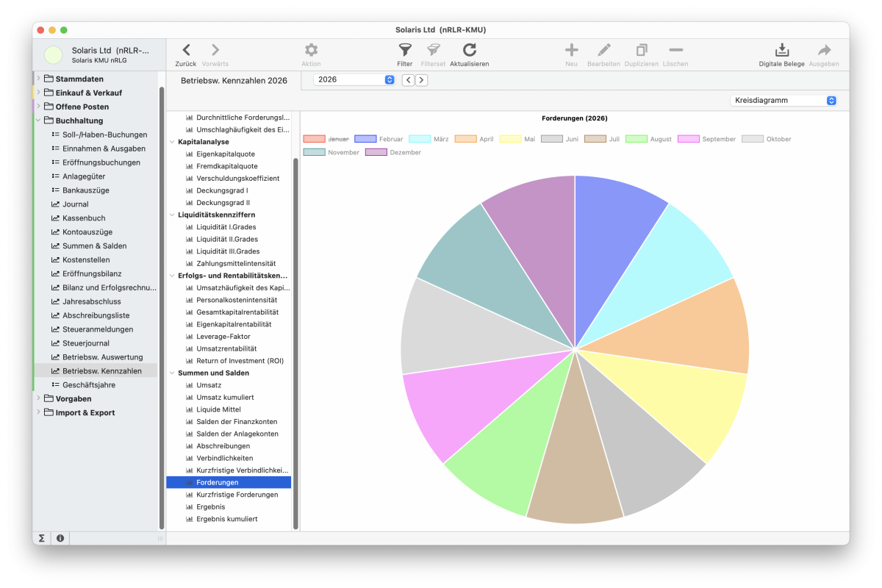Open the 2026 year dropdown

pos(354,79)
